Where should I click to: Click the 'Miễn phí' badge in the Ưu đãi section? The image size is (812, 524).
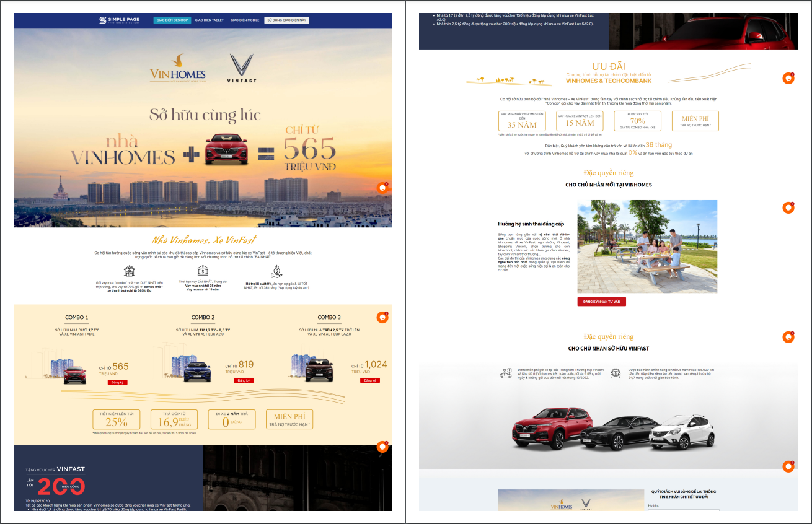[x=695, y=121]
